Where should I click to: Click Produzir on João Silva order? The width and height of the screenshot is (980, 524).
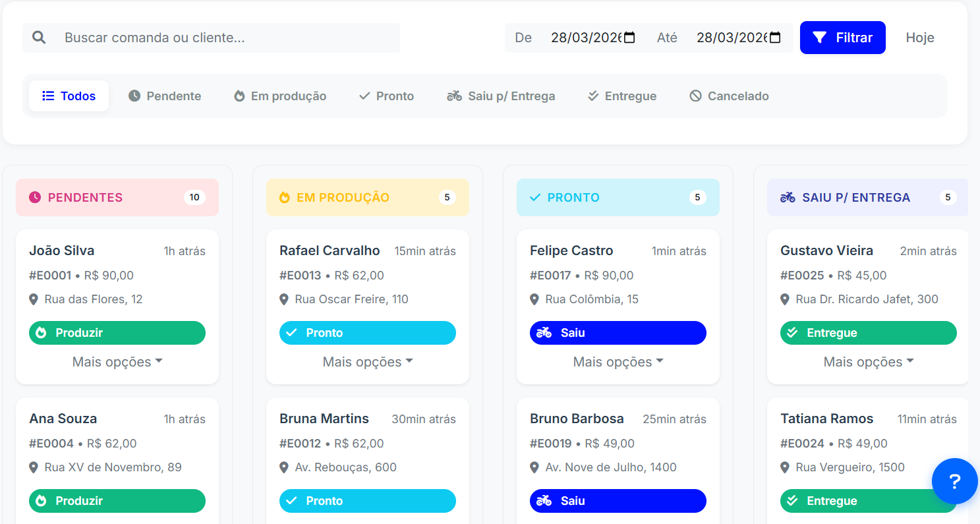[x=117, y=333]
